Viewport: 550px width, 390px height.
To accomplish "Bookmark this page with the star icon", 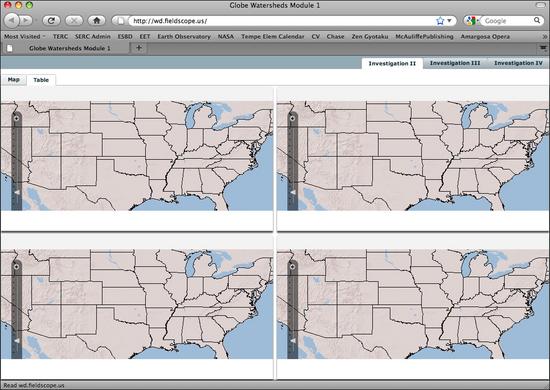I will point(440,21).
